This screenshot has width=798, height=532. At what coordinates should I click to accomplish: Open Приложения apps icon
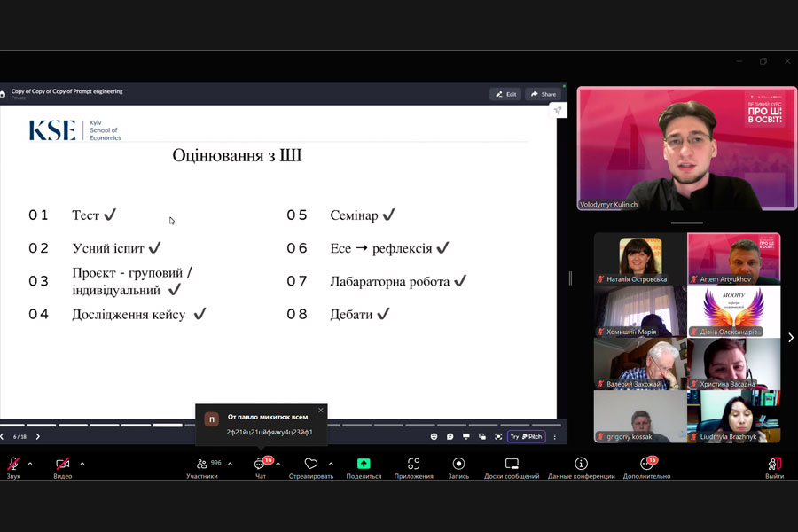pos(414,464)
